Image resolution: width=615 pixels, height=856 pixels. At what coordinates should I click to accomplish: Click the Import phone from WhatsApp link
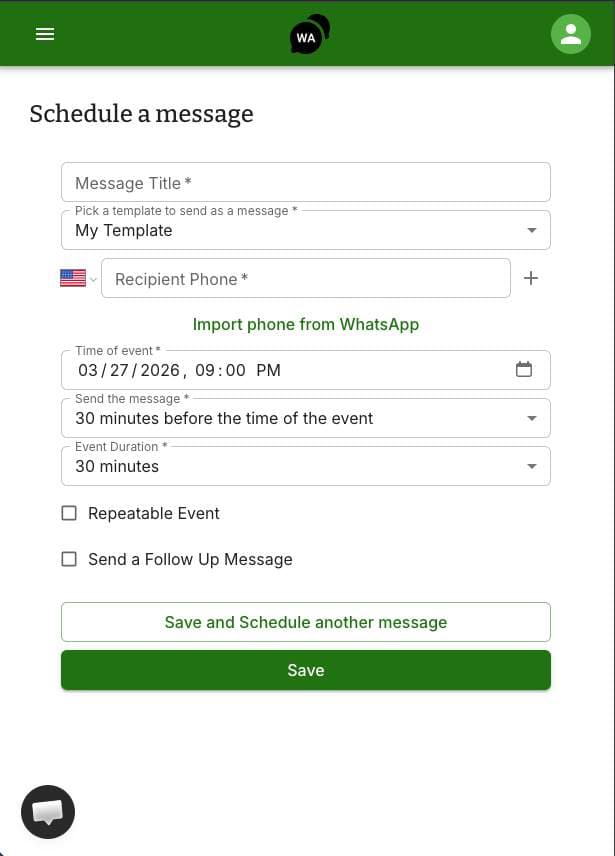coord(306,324)
